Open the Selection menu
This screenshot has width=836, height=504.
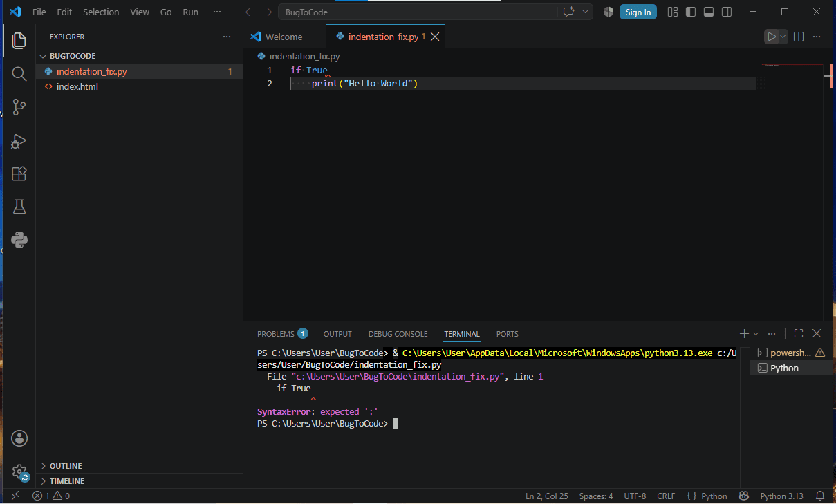tap(101, 12)
